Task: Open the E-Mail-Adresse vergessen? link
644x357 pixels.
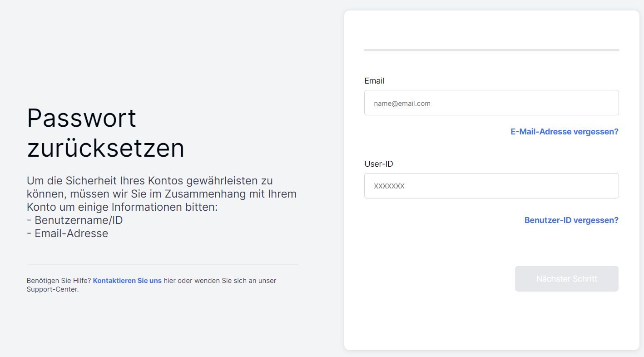Action: (565, 132)
